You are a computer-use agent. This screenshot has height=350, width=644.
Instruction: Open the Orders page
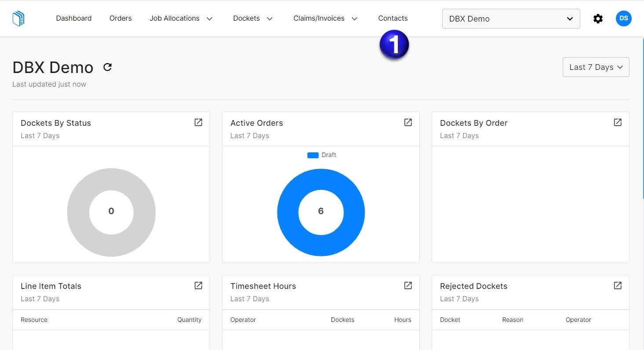pos(120,18)
